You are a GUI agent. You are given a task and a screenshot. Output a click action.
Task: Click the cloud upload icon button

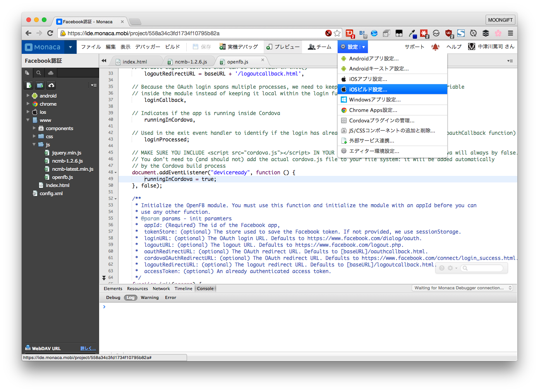click(51, 85)
